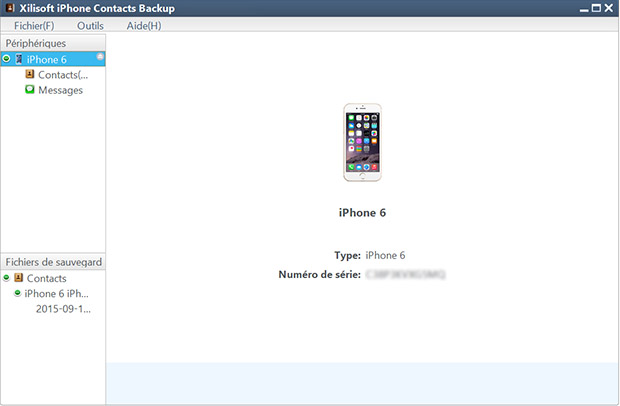Click the Contacts icon in backup files
Image resolution: width=620 pixels, height=406 pixels.
click(x=19, y=278)
